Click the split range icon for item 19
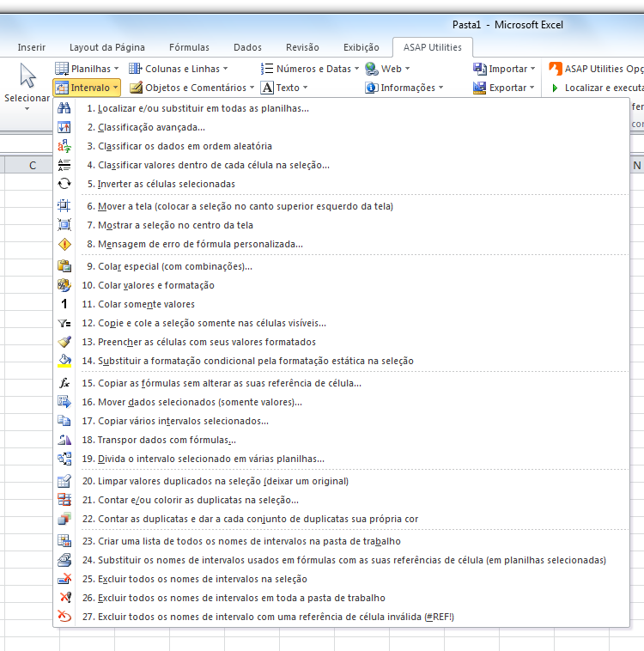The image size is (644, 651). click(64, 459)
